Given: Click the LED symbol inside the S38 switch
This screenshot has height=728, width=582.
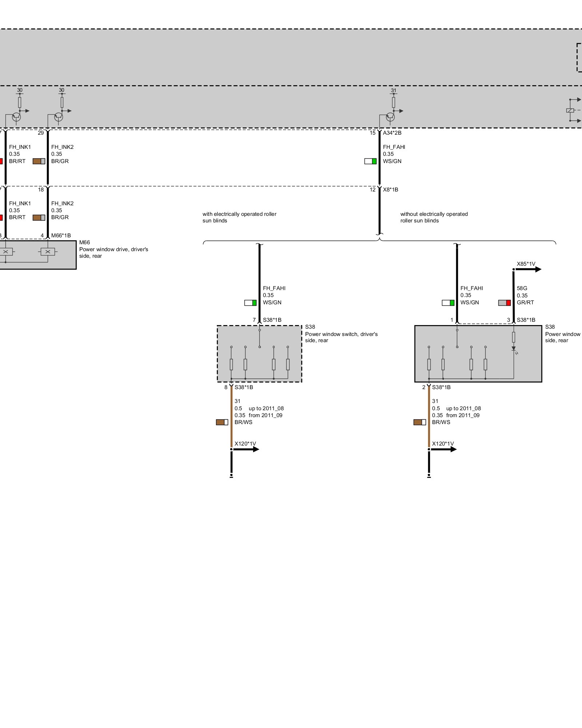Looking at the screenshot, I should pos(514,349).
